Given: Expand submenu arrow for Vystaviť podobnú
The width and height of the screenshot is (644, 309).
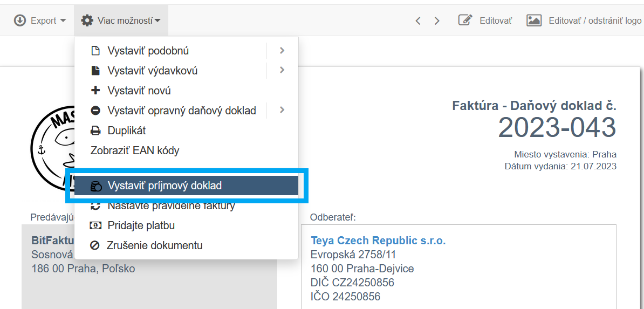Looking at the screenshot, I should click(282, 51).
